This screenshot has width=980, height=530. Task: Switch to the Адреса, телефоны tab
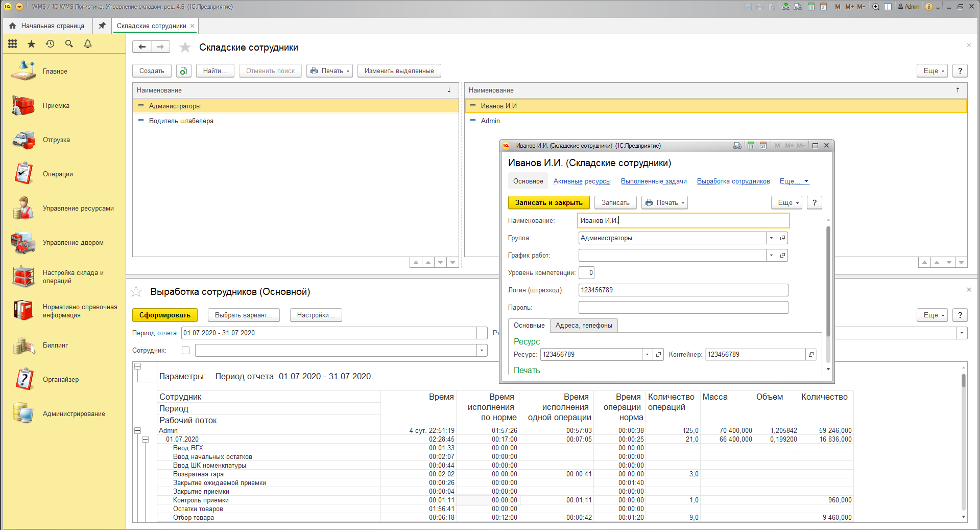coord(584,326)
